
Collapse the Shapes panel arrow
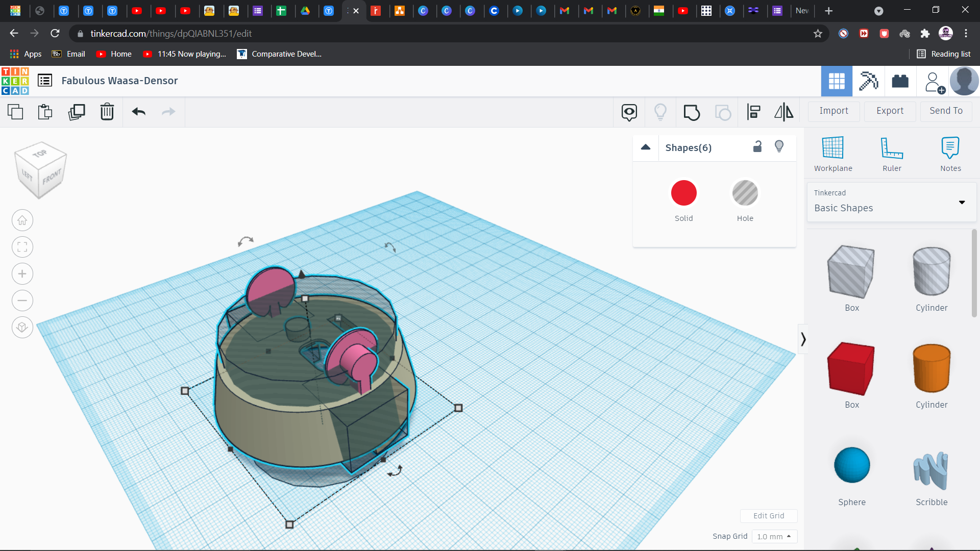pos(646,147)
